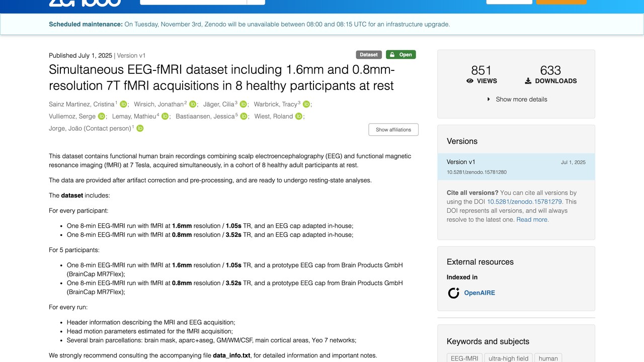Click the bold data_info.txt text
644x362 pixels.
(x=231, y=355)
